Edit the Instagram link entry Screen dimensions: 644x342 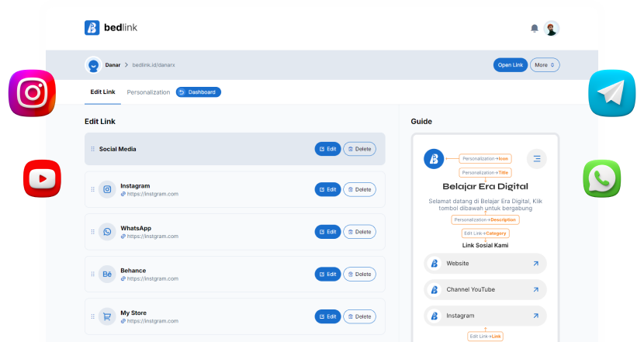click(327, 189)
